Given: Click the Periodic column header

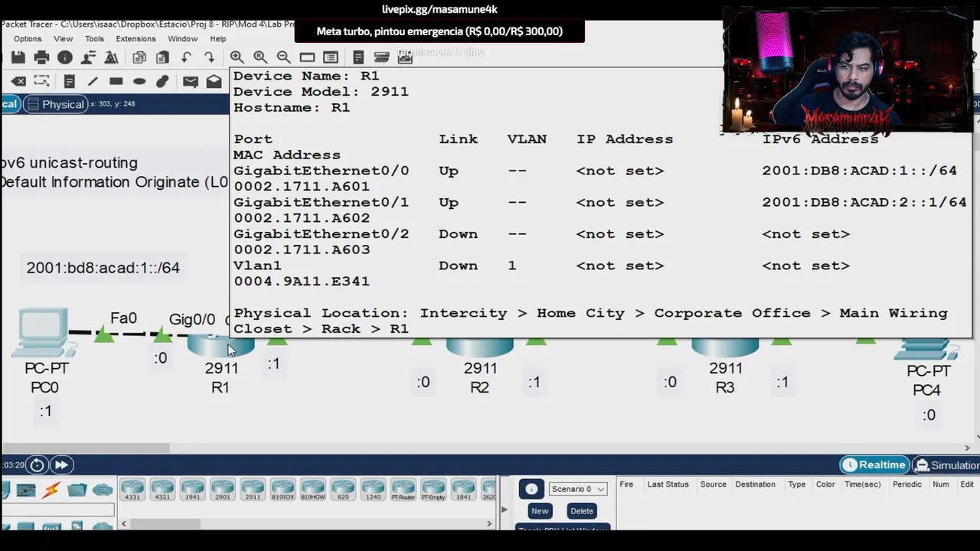Looking at the screenshot, I should [907, 484].
